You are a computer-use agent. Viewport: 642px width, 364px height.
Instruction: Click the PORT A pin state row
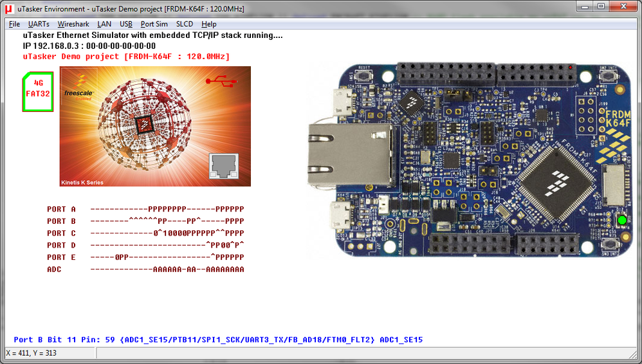click(167, 209)
